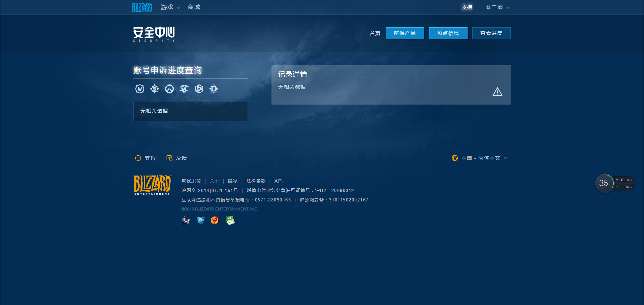Click the 商城 menu item

pos(194,7)
